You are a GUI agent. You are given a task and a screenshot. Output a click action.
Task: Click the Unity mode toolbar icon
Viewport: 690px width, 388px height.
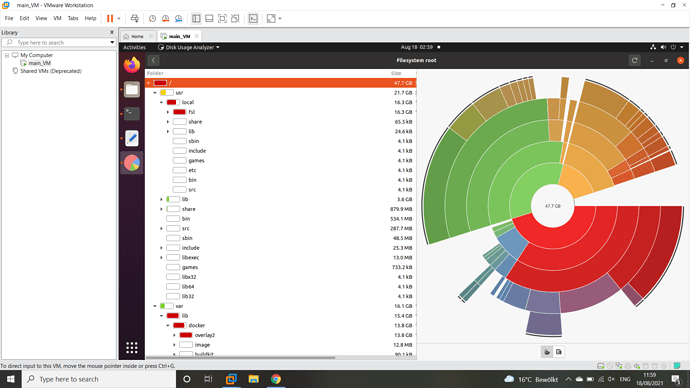[235, 18]
